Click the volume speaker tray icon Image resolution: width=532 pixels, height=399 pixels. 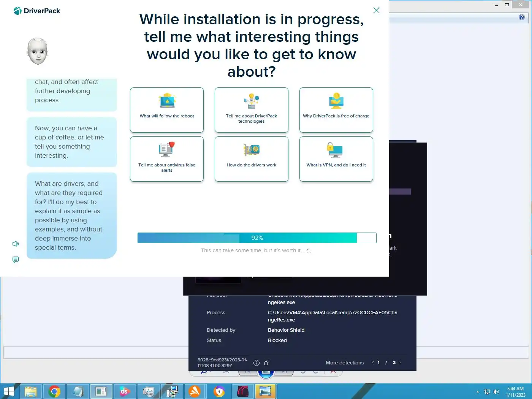click(496, 392)
